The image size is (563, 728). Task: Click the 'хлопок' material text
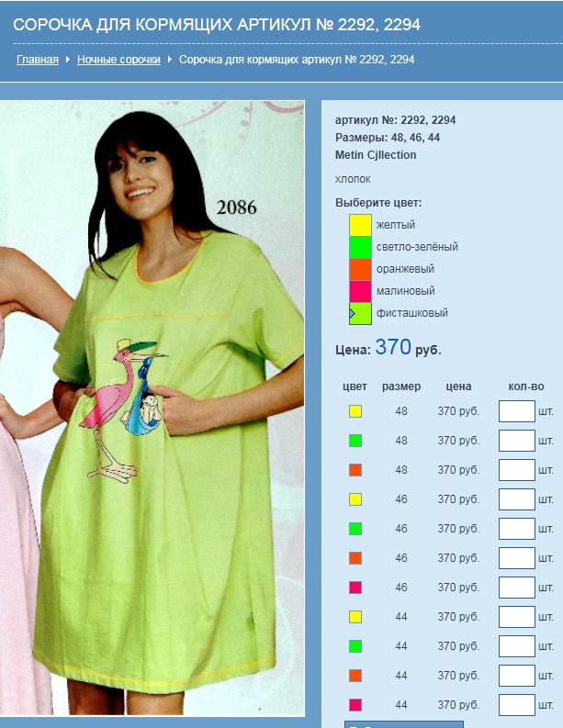(353, 179)
